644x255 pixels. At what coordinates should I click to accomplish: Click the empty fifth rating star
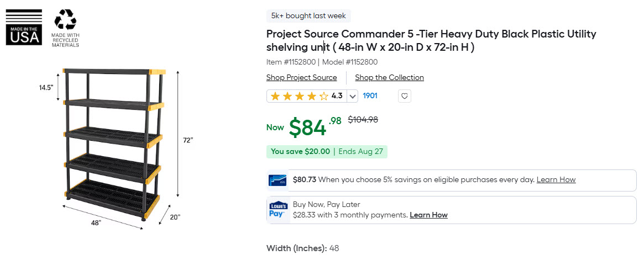point(323,97)
